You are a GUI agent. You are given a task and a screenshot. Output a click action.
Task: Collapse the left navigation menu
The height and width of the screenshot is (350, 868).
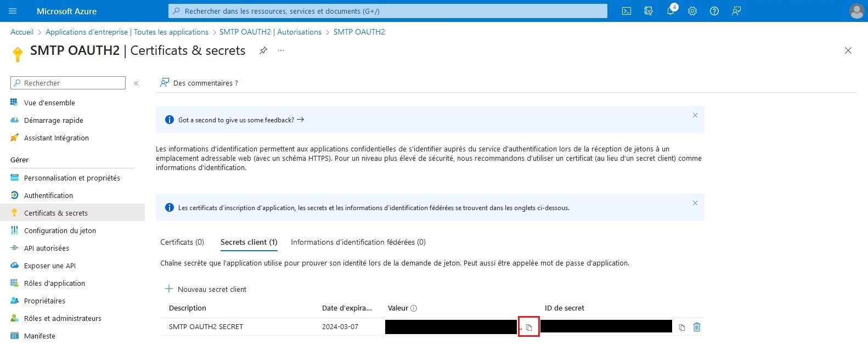[x=136, y=83]
